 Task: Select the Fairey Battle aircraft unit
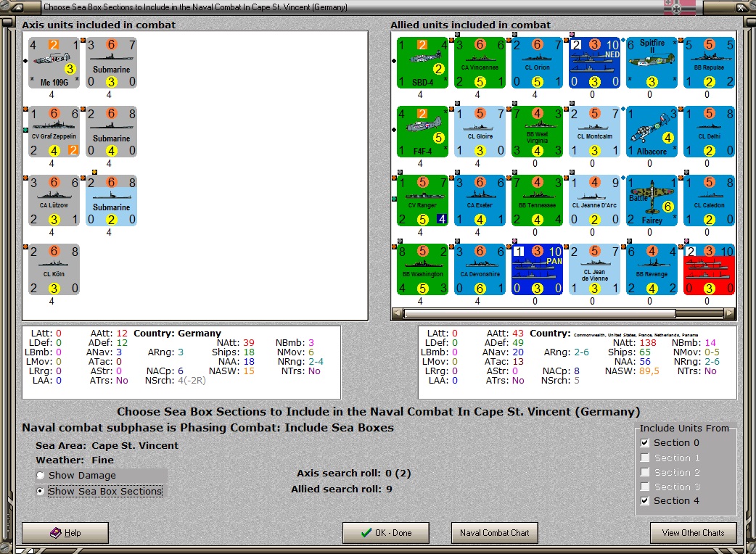coord(652,201)
